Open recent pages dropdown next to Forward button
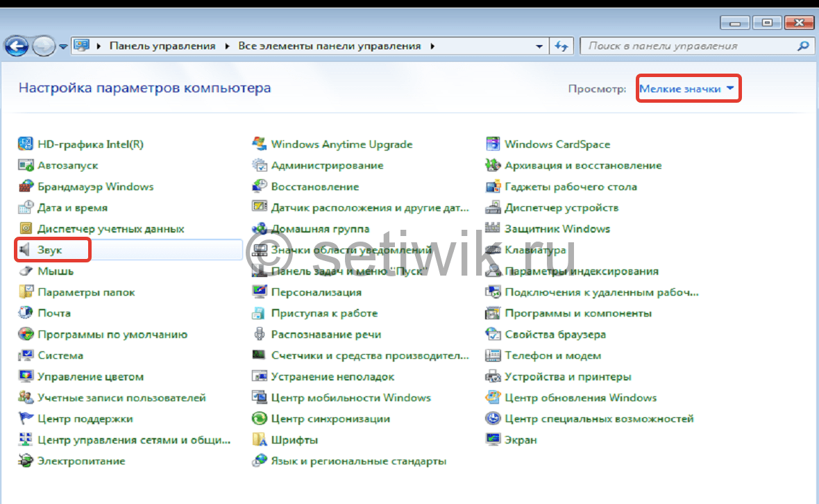819x504 pixels. [x=63, y=47]
